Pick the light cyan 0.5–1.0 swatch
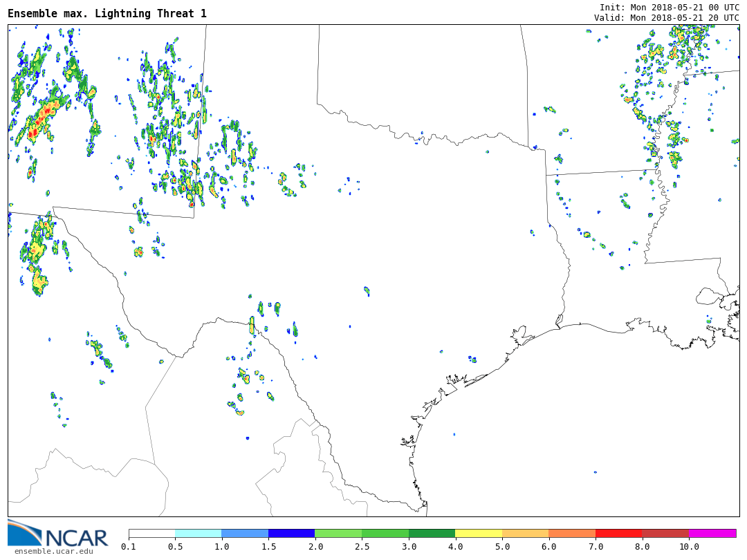Viewport: 747px width, 560px height. click(198, 534)
